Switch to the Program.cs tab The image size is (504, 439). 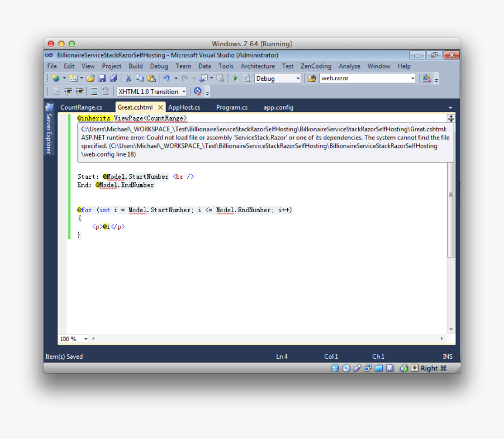[232, 107]
